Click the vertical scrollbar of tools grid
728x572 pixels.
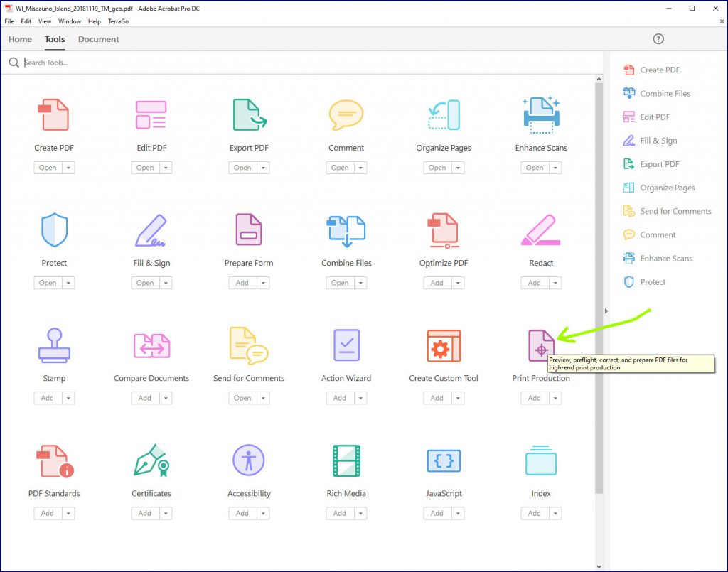click(x=599, y=288)
